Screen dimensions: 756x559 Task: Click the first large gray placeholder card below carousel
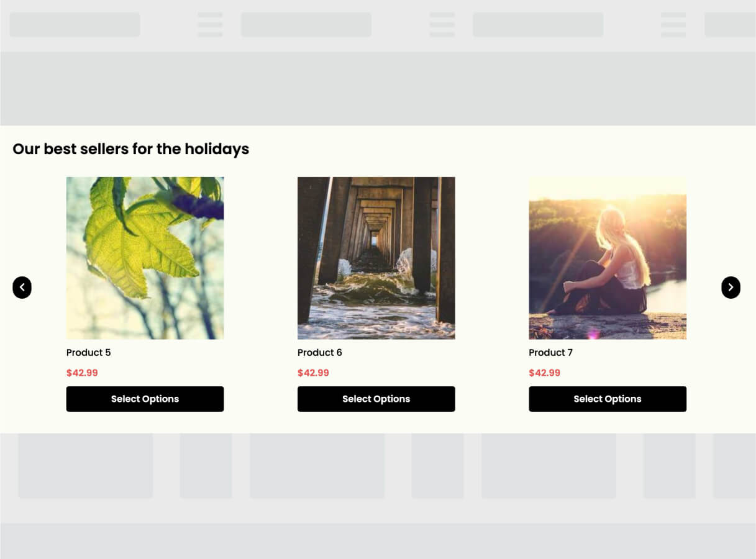click(x=86, y=466)
